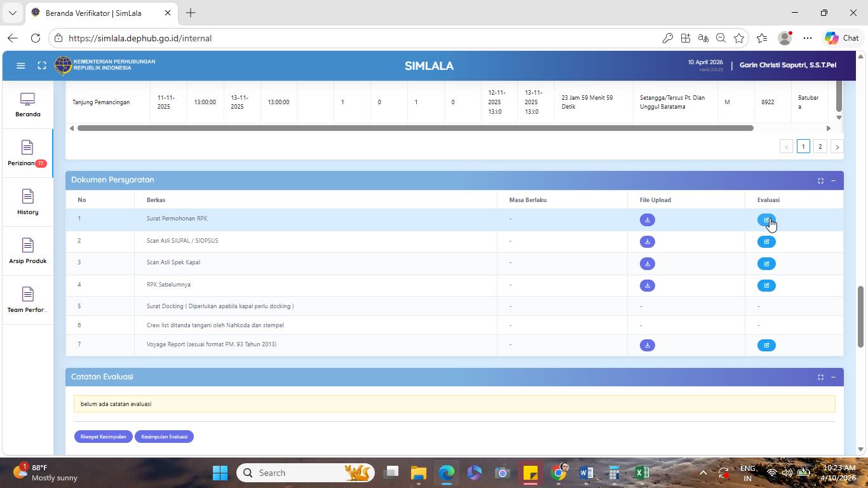Viewport: 868px width, 488px height.
Task: Select Surat Docking row text
Action: (x=220, y=306)
